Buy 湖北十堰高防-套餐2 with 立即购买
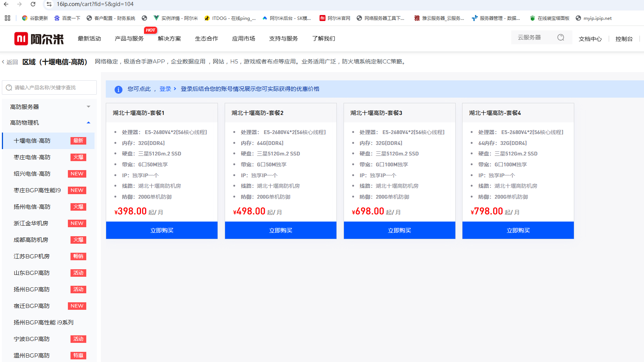 (281, 230)
